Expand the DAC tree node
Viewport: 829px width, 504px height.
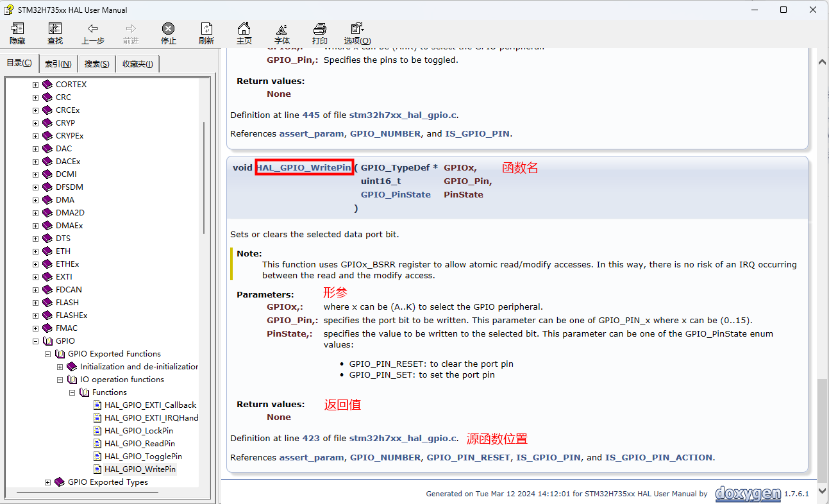[x=35, y=149]
